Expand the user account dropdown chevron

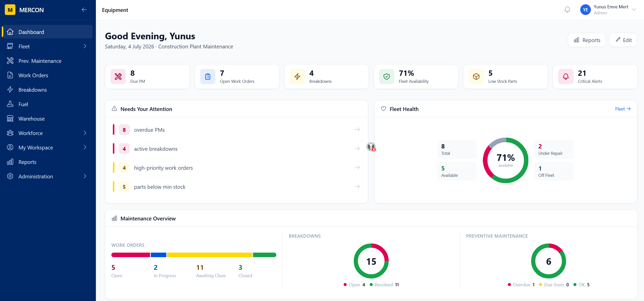[x=634, y=10]
